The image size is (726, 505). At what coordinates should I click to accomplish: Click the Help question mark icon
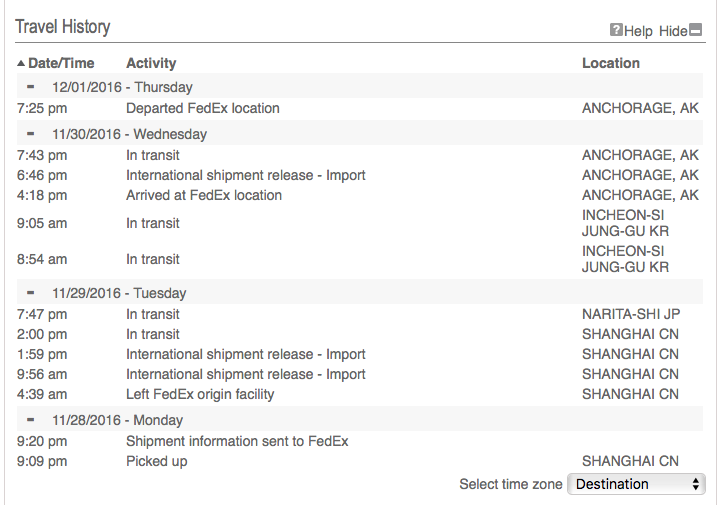pos(616,30)
